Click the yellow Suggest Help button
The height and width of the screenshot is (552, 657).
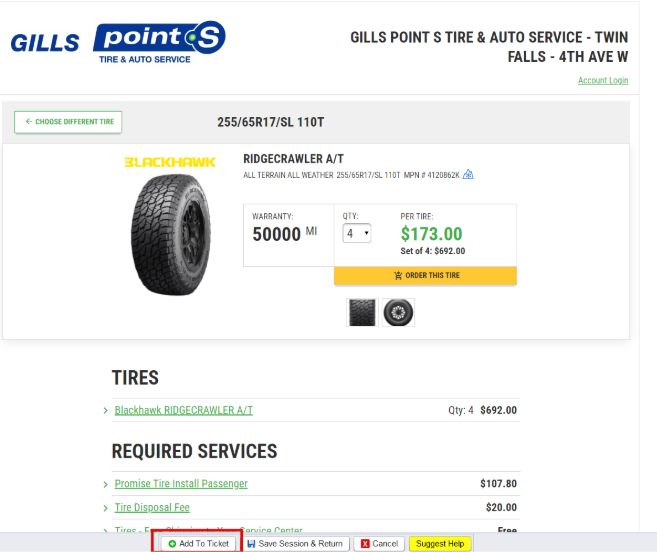(440, 543)
